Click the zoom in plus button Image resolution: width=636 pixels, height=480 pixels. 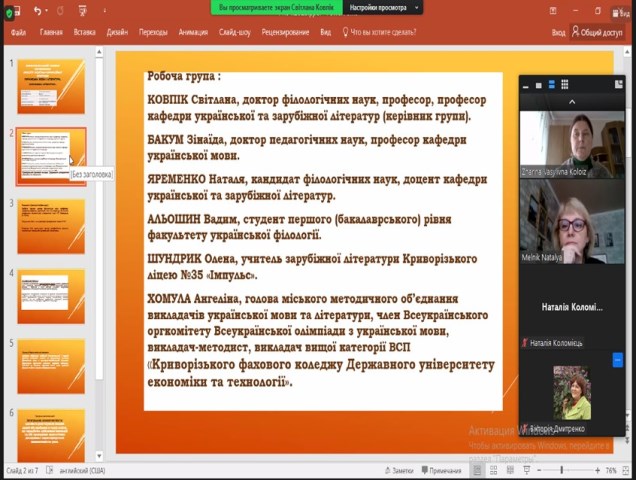point(597,470)
